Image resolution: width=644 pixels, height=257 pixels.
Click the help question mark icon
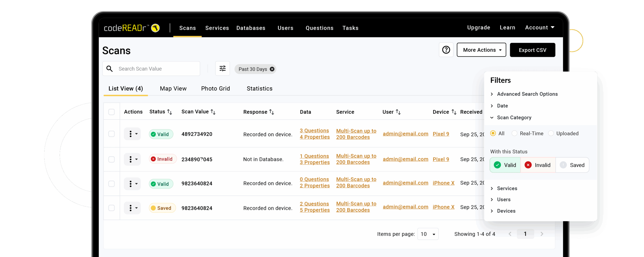pos(446,50)
